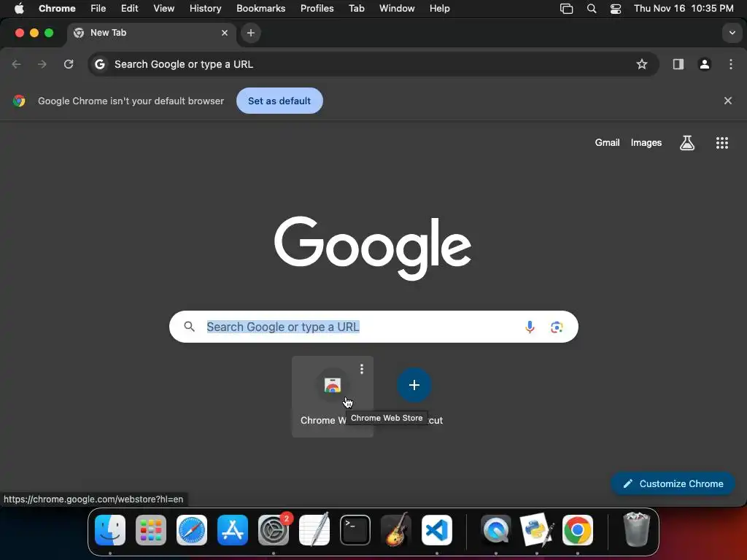Open a new tab with the plus button
The image size is (747, 560).
click(251, 33)
